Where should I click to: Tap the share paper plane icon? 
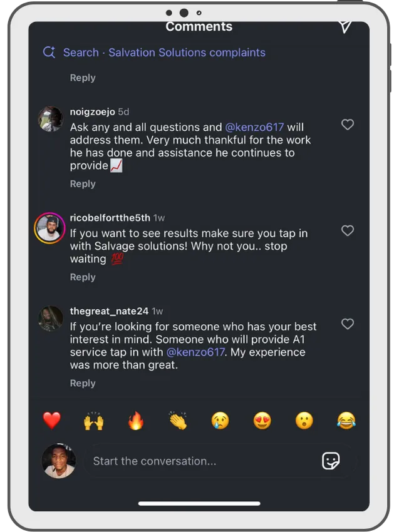tap(345, 26)
